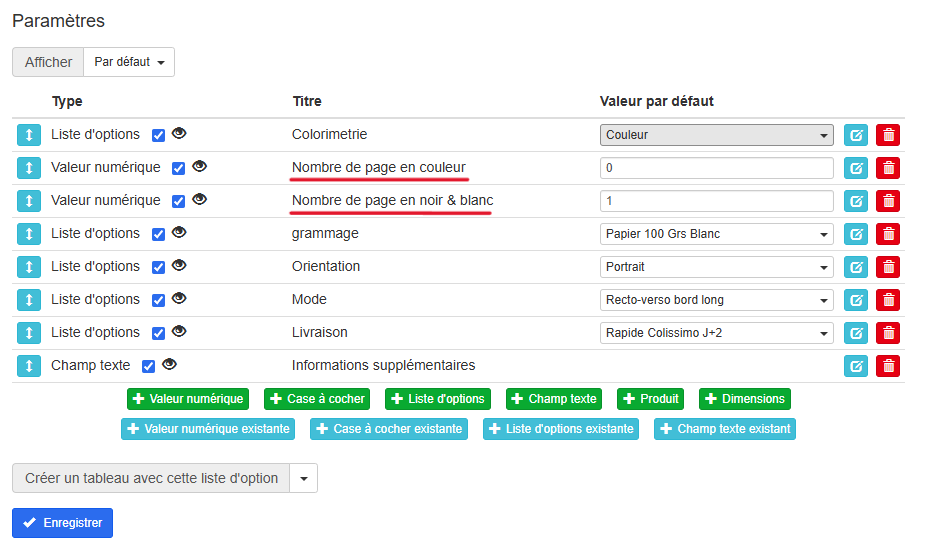The width and height of the screenshot is (925, 547).
Task: Click the Enregistrer button
Action: click(x=62, y=523)
